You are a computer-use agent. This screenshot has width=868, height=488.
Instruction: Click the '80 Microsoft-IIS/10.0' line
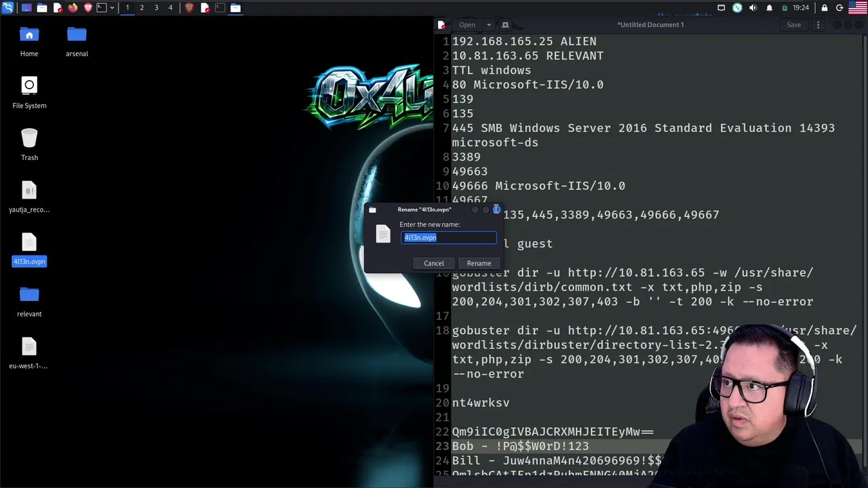(x=528, y=85)
